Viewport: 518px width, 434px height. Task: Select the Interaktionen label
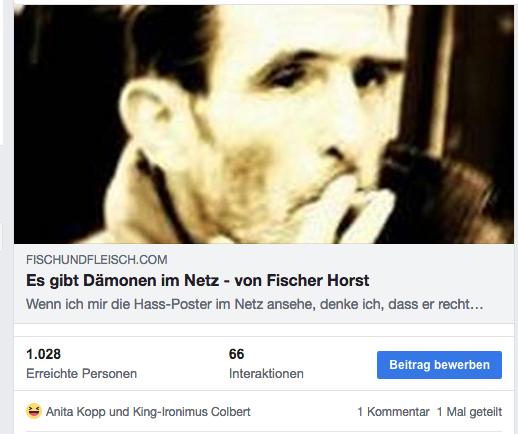click(x=266, y=374)
